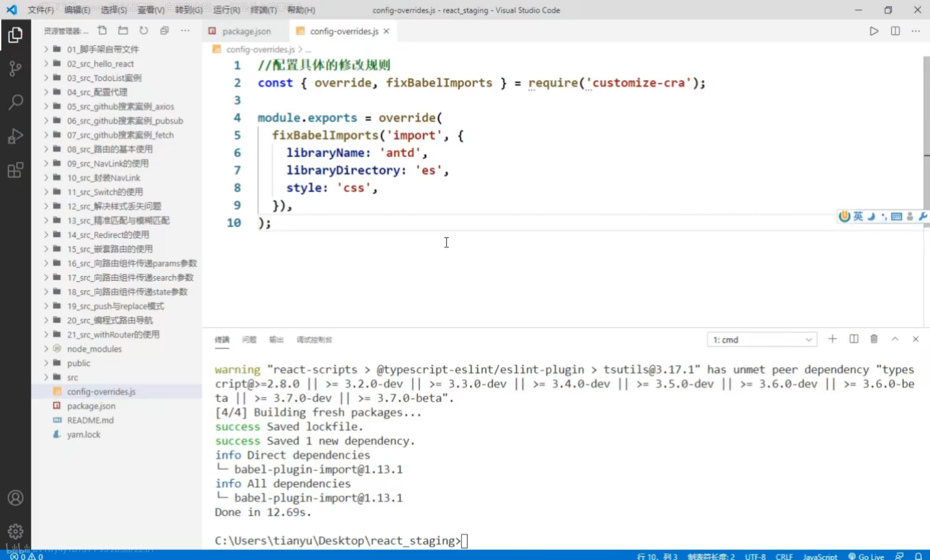Toggle Go Live server in status bar
This screenshot has width=930, height=560.
coord(866,556)
